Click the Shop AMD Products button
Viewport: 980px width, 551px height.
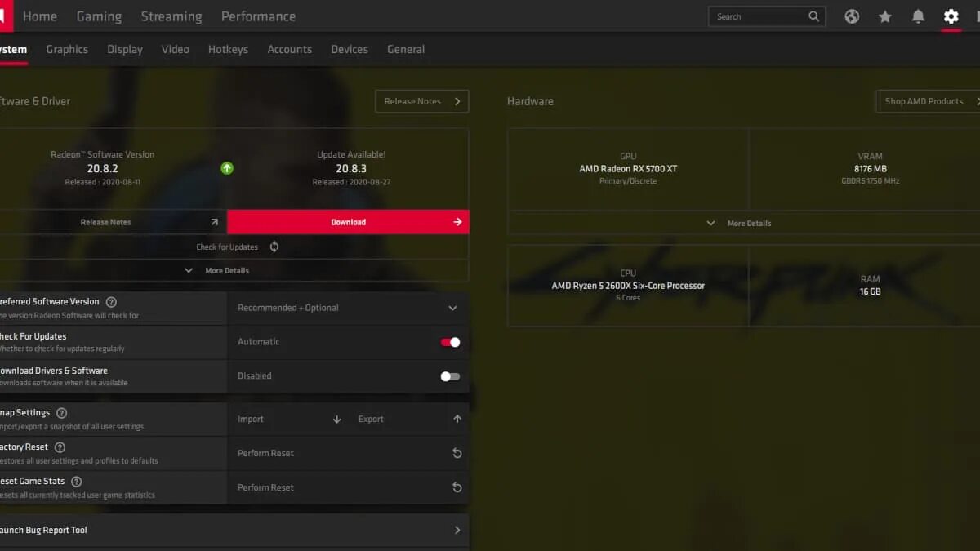(x=928, y=101)
